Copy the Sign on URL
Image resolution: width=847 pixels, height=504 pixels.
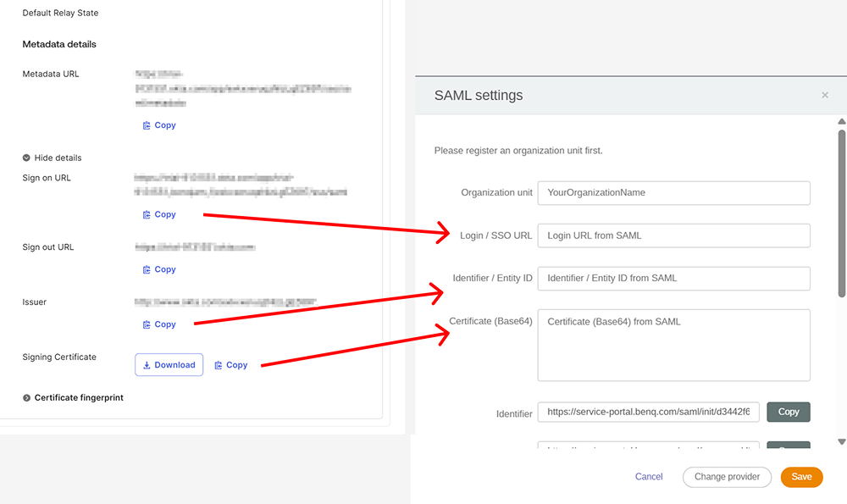tap(159, 215)
